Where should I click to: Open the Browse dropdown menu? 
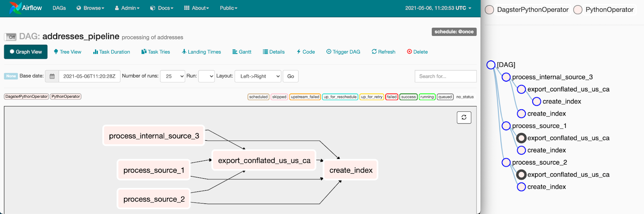click(x=91, y=8)
